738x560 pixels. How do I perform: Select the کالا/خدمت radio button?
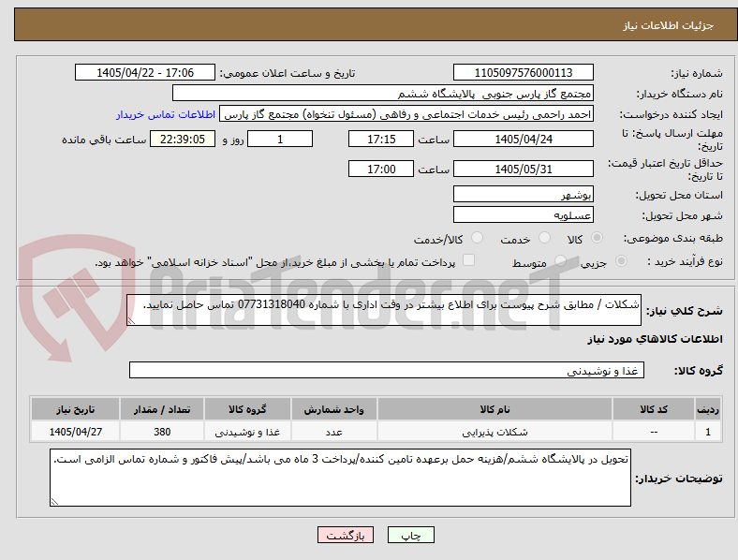(x=477, y=238)
